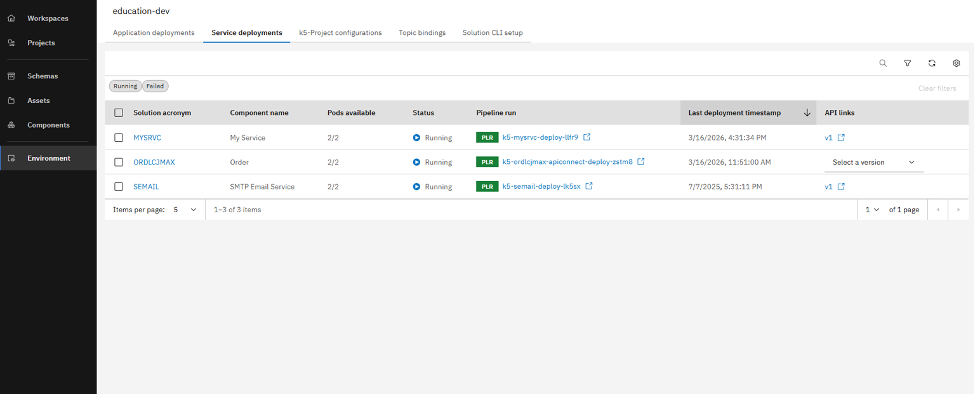Open the filter icon in table toolbar
980x394 pixels.
(908, 63)
